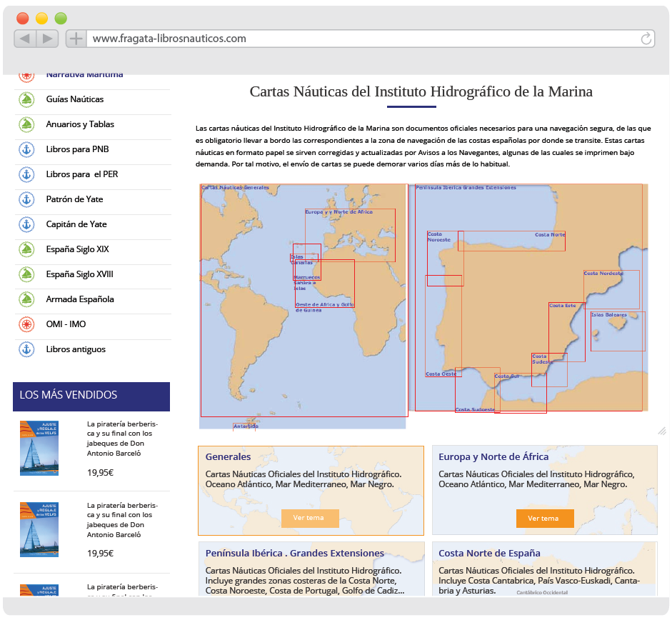This screenshot has width=672, height=620.
Task: Click Ver tema in the Generales card
Action: click(310, 518)
